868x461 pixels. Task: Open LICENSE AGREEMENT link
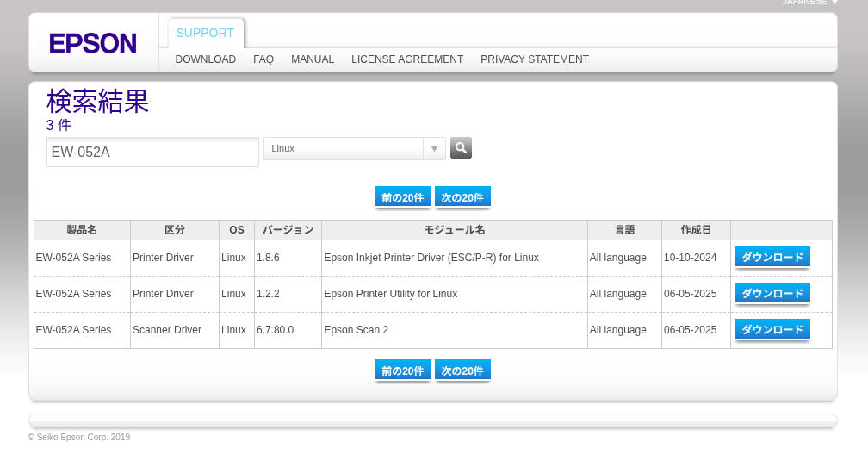tap(407, 59)
